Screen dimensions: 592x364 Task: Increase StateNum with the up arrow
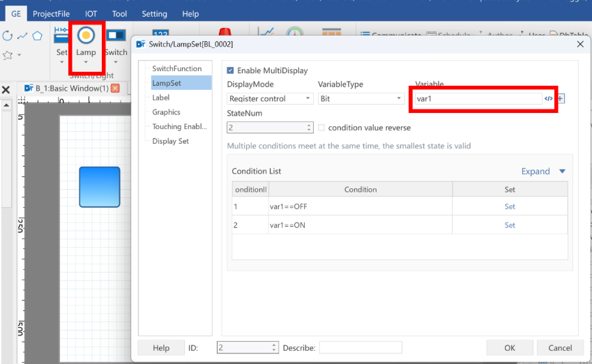(x=309, y=125)
